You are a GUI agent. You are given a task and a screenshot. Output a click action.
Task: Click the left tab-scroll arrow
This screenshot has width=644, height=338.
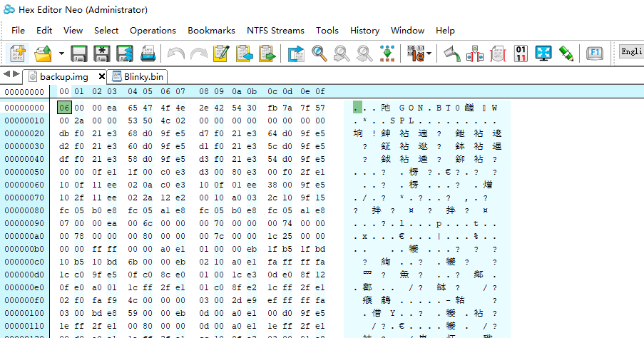(x=6, y=74)
